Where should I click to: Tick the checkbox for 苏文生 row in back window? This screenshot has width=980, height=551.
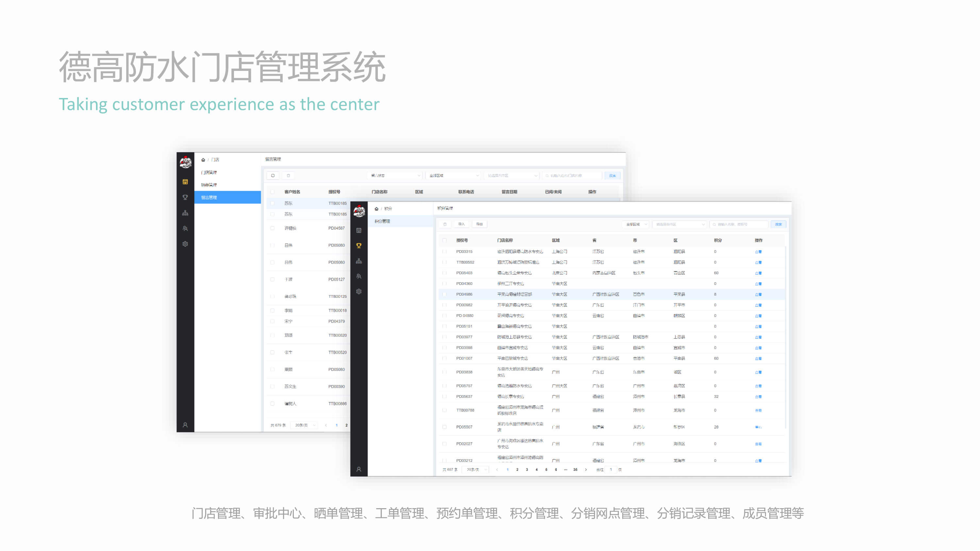tap(273, 387)
